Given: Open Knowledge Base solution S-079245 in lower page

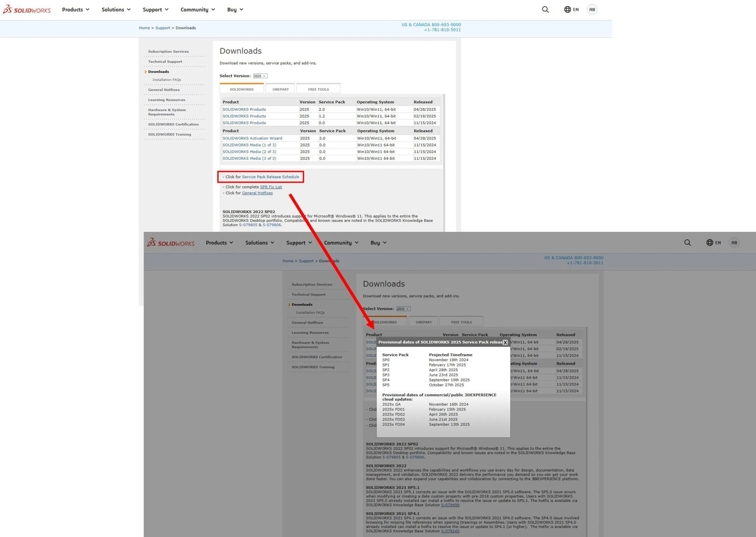Looking at the screenshot, I should [450, 531].
